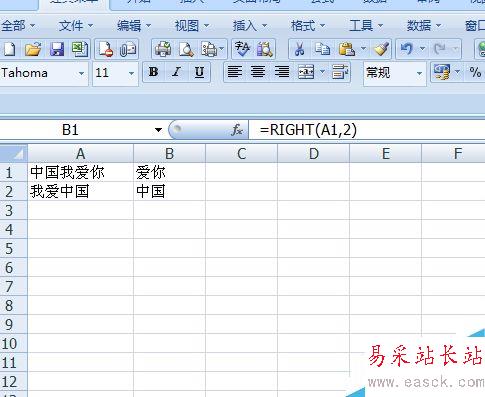Toggle Italic formatting
This screenshot has width=485, height=397.
click(x=176, y=72)
